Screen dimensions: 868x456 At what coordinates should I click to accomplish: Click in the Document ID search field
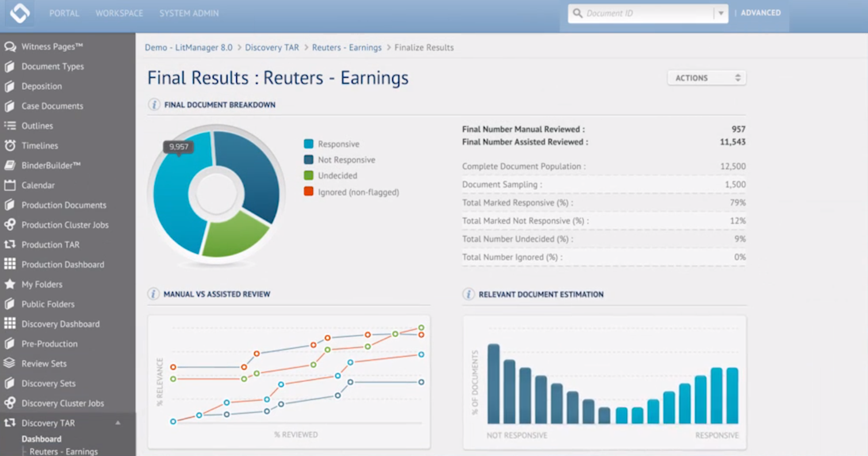point(647,14)
